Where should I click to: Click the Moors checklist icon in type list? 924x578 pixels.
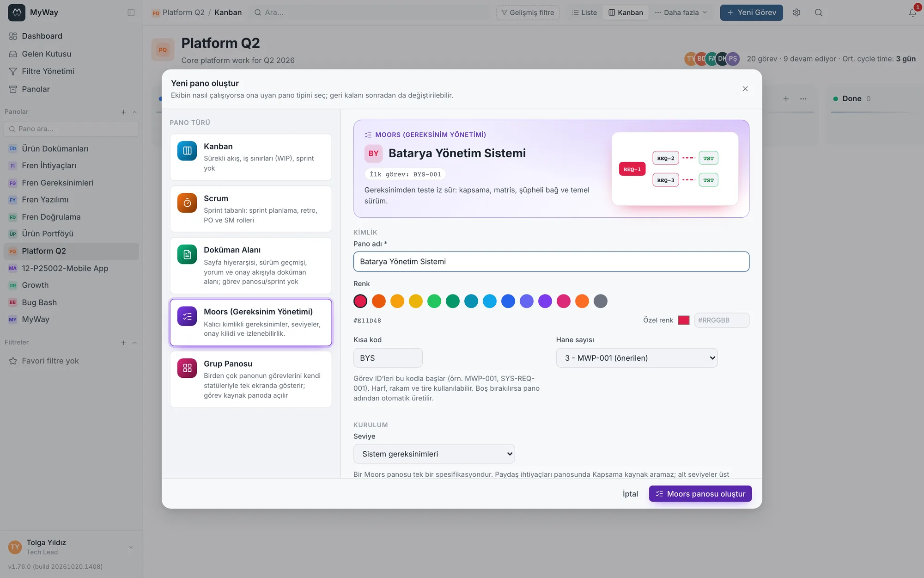pyautogui.click(x=187, y=316)
